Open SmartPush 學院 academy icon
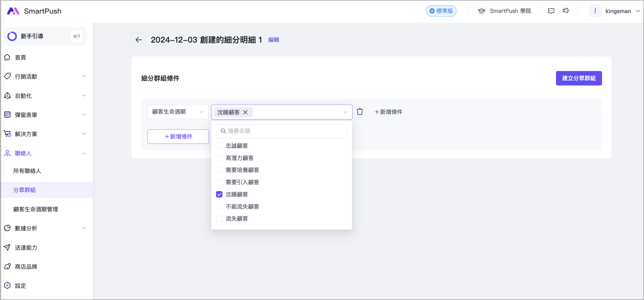 point(481,11)
